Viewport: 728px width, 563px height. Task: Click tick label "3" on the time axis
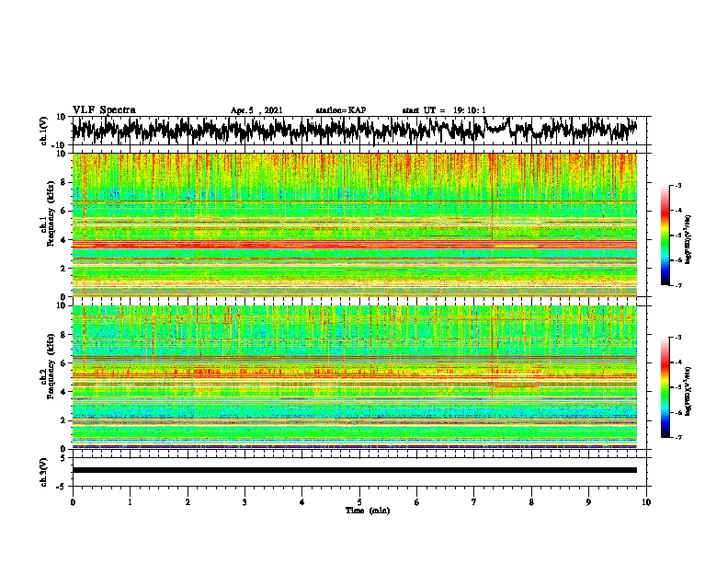click(x=245, y=502)
